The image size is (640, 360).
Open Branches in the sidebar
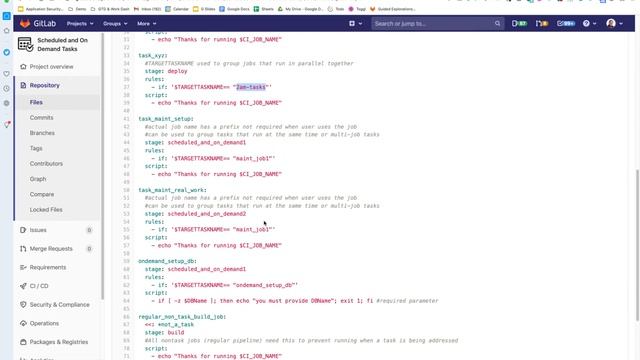point(42,133)
